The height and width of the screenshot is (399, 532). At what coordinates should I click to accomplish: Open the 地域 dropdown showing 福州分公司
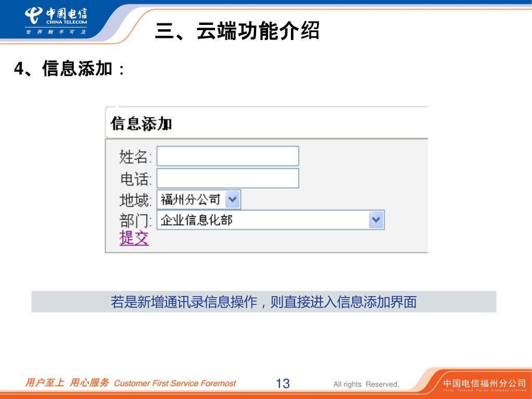tap(198, 199)
